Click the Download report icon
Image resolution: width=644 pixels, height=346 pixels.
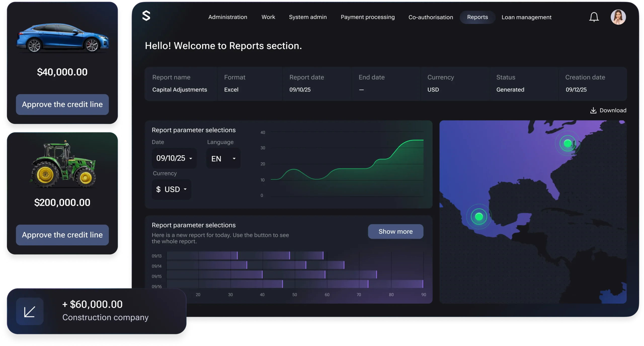593,111
